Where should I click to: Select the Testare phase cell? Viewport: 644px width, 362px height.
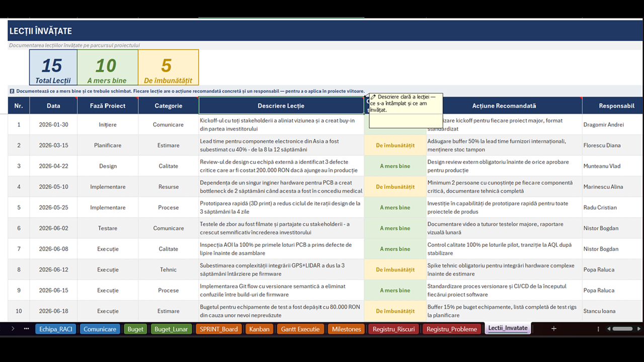(x=108, y=228)
